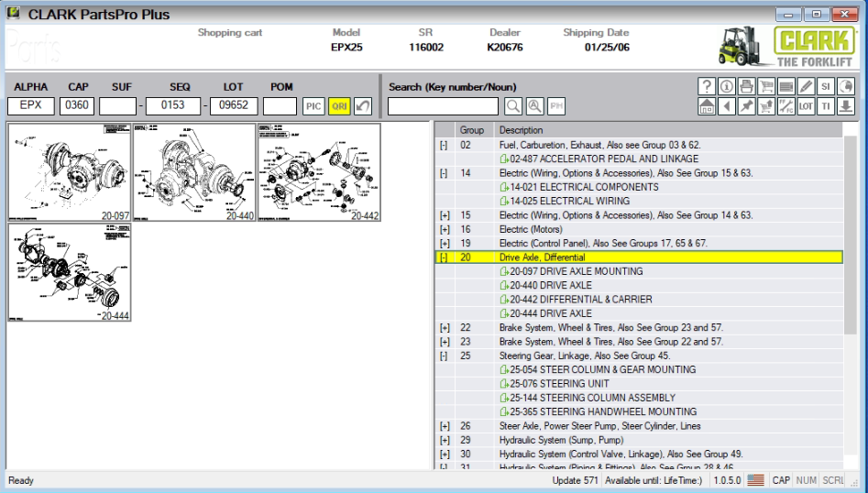Go home via the house icon
This screenshot has width=868, height=493.
click(x=707, y=106)
